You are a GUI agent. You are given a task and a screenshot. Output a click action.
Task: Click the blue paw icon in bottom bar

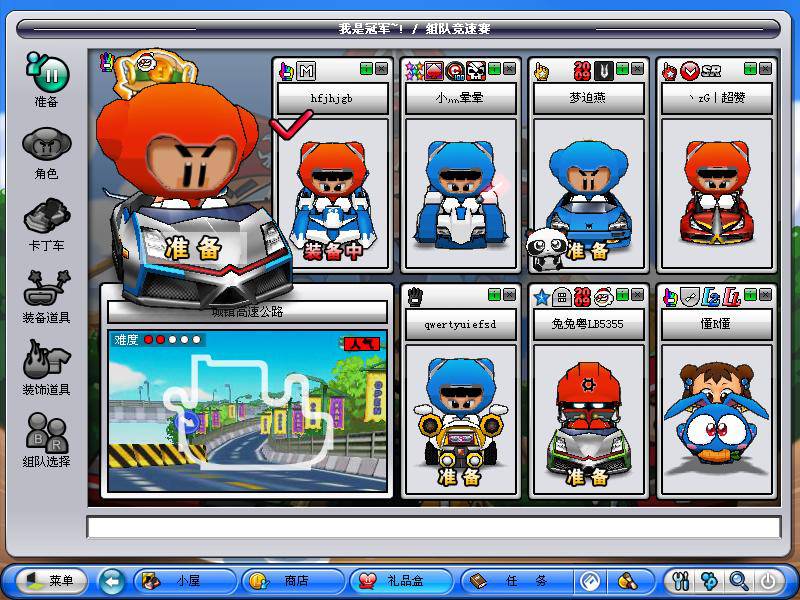coord(710,581)
